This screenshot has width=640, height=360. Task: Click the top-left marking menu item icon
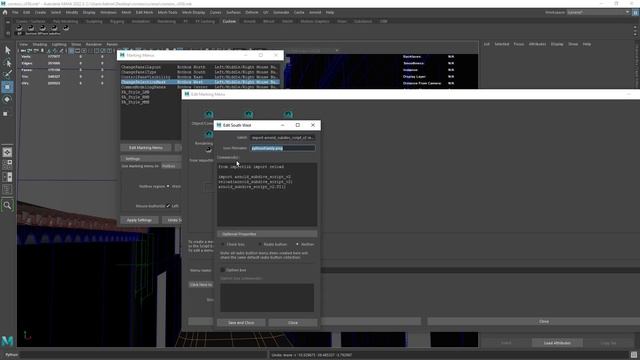point(209,115)
